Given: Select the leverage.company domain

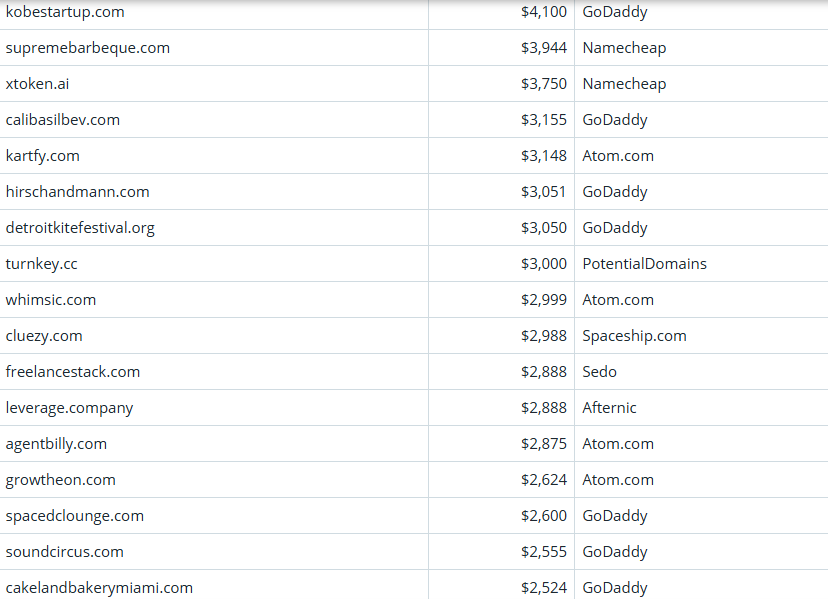Looking at the screenshot, I should (x=69, y=408).
